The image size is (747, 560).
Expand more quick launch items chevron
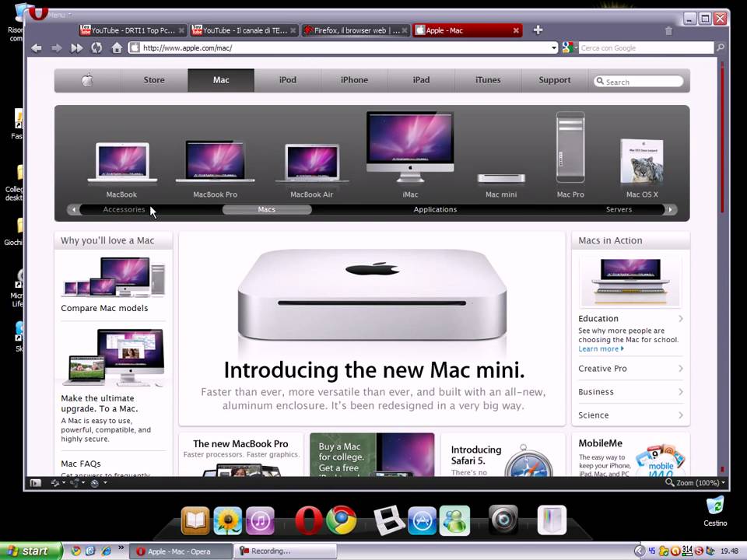pyautogui.click(x=121, y=548)
